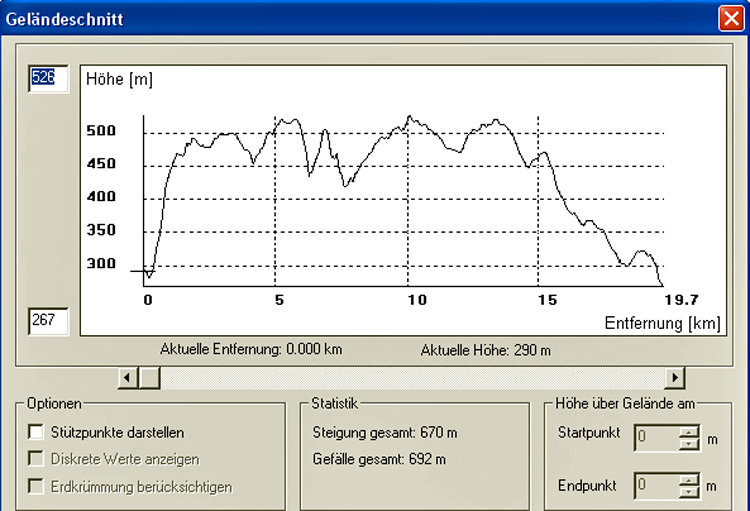This screenshot has height=511, width=750.
Task: Toggle the Diskrete Werte anzeigen checkbox
Action: tap(37, 460)
